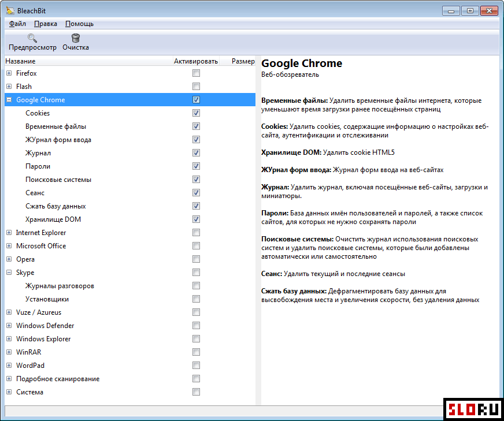Uncheck the Пароли checkbox
Viewport: 504px width, 421px height.
point(196,166)
